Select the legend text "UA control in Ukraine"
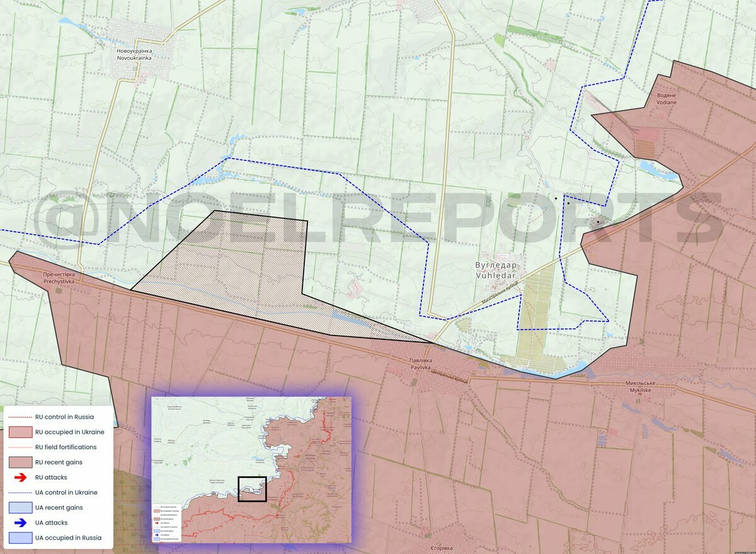This screenshot has width=756, height=554. [x=66, y=492]
